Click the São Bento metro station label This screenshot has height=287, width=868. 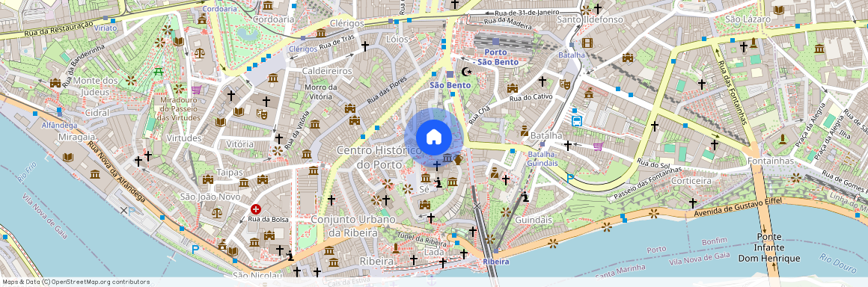(x=450, y=85)
